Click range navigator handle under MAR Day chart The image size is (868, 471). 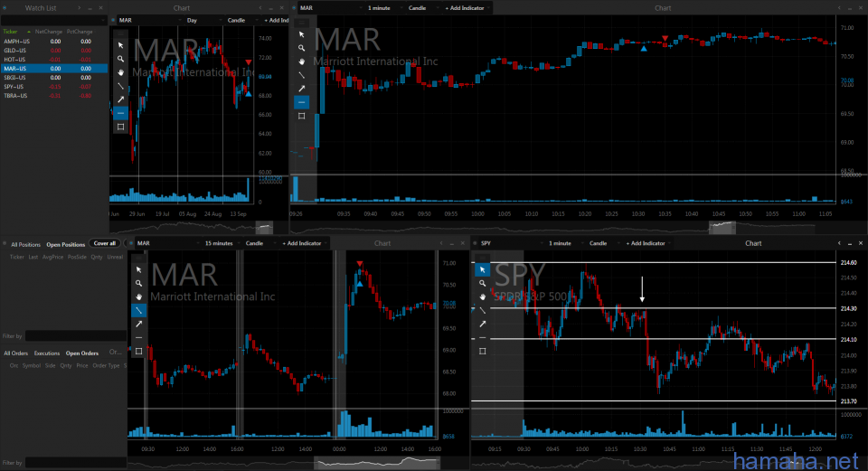pos(265,227)
